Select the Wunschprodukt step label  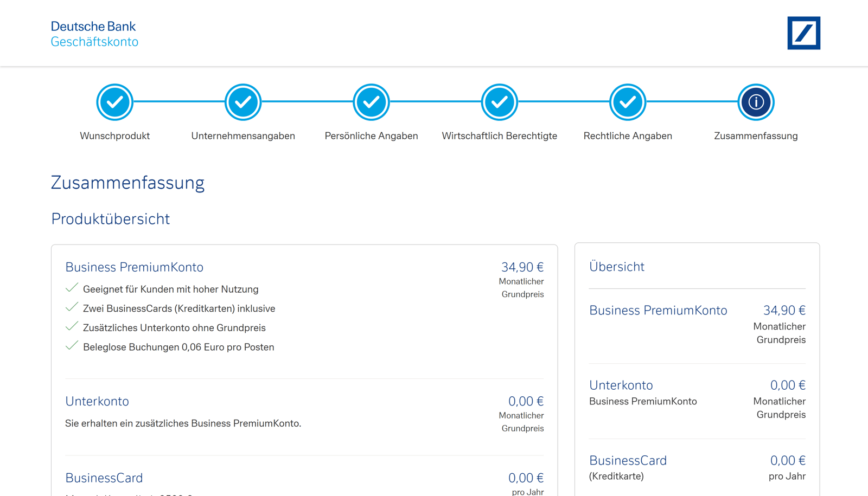(115, 136)
